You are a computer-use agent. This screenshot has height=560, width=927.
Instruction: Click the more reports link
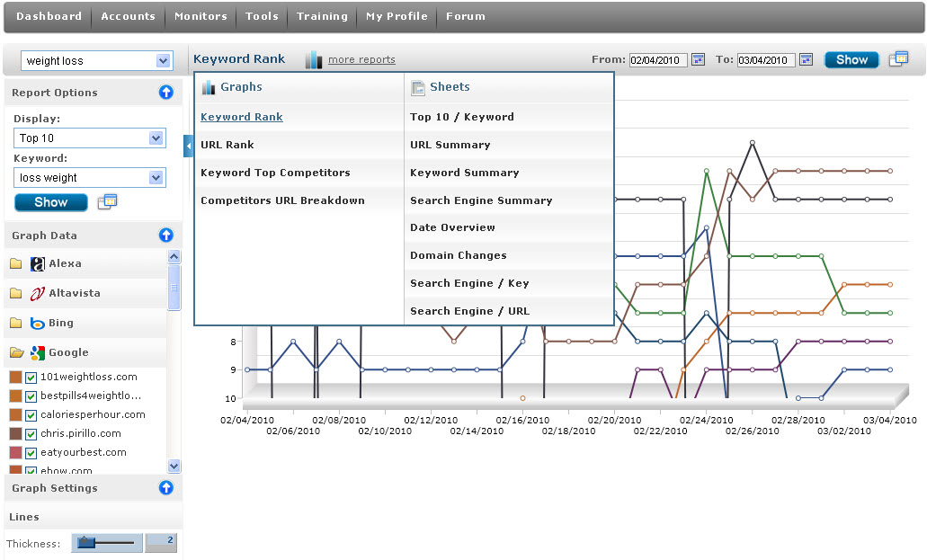361,60
